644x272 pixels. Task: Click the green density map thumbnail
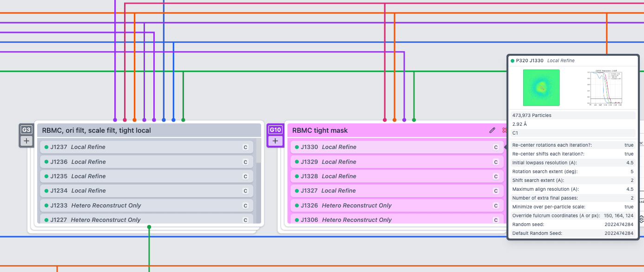tap(541, 87)
